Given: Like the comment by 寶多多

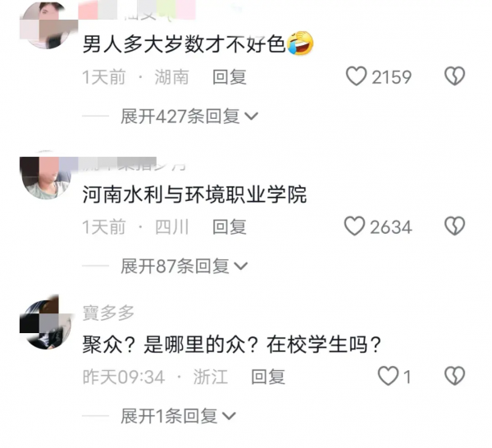Looking at the screenshot, I should pyautogui.click(x=388, y=376).
